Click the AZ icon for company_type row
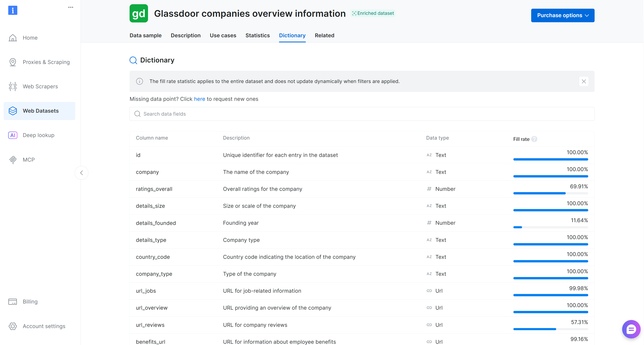The width and height of the screenshot is (644, 345). coord(429,274)
